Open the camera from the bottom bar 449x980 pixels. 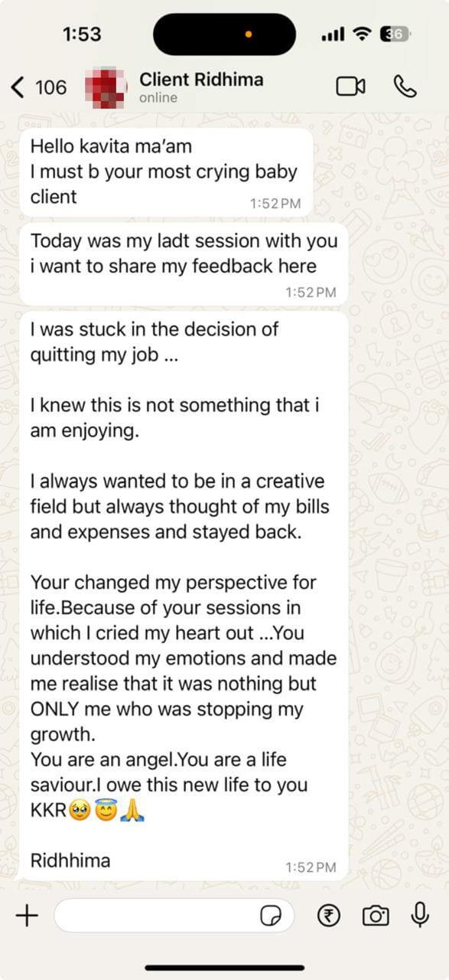[x=376, y=915]
